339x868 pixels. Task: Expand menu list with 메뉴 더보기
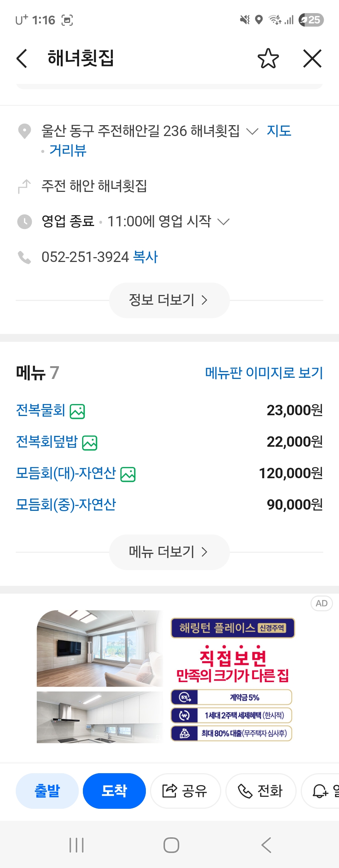pyautogui.click(x=169, y=552)
